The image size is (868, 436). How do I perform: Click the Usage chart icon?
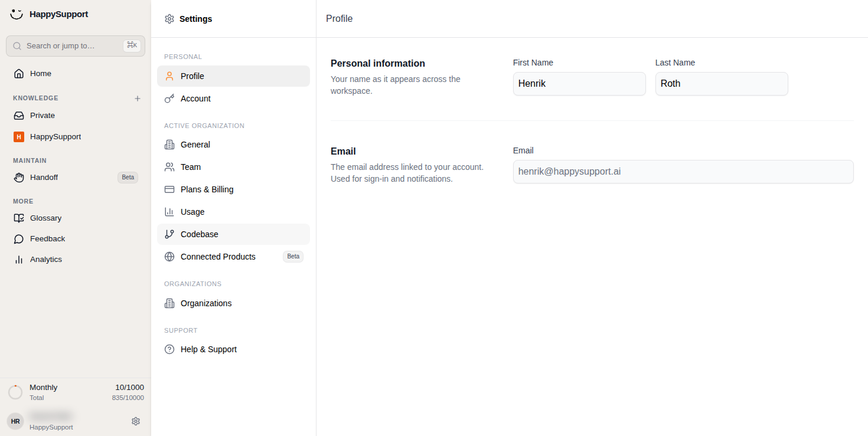169,212
